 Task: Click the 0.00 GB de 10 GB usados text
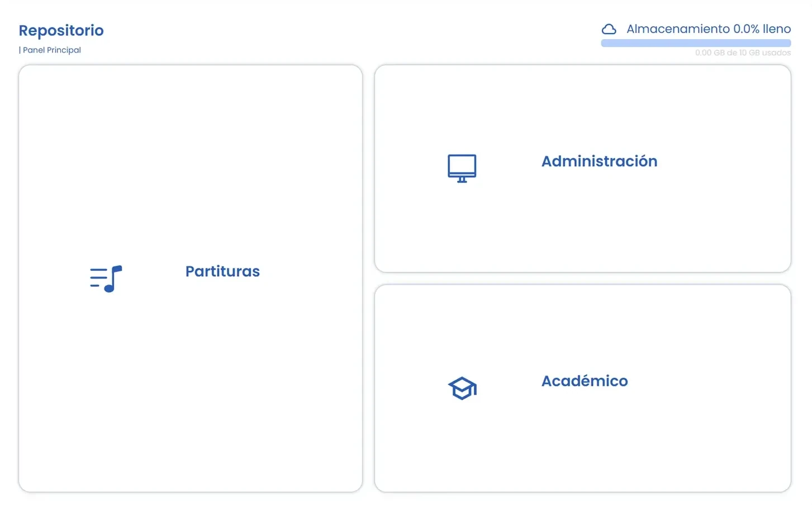743,53
